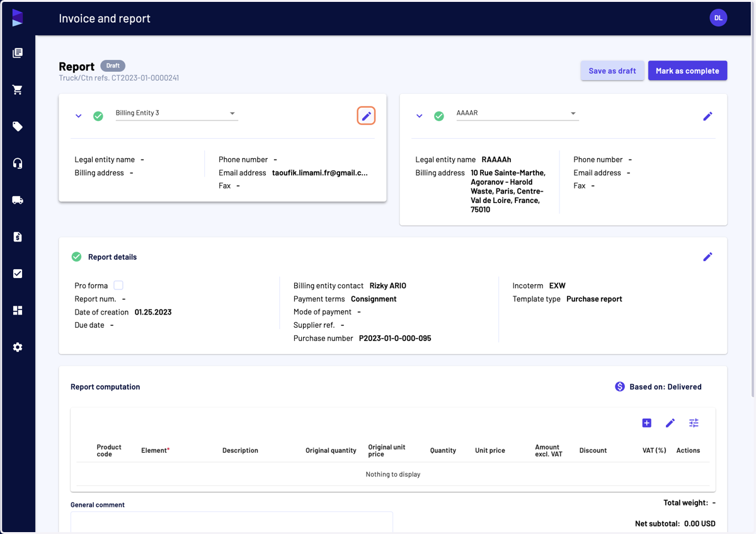The width and height of the screenshot is (756, 534).
Task: Click the Based on: Delivered label
Action: pos(665,386)
